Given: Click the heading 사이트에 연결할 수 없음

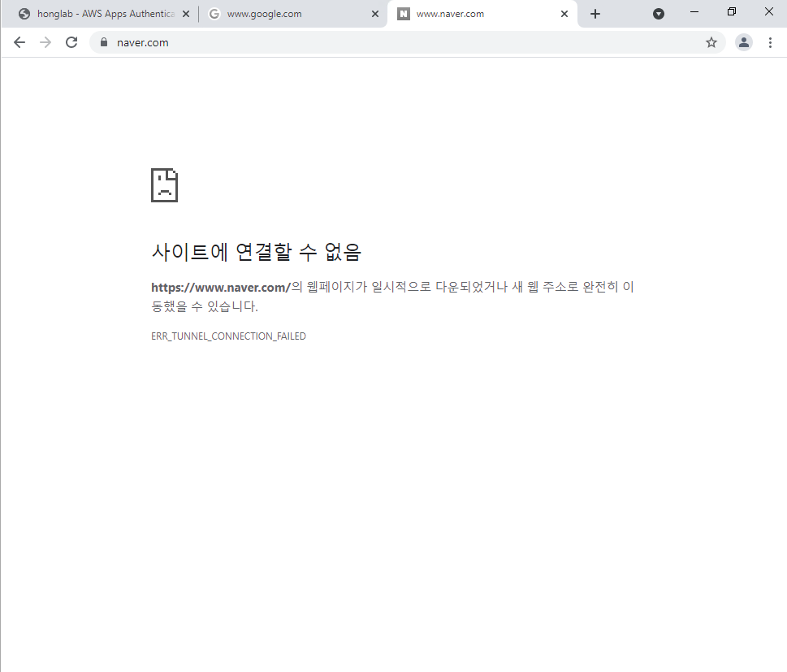Looking at the screenshot, I should [x=256, y=252].
